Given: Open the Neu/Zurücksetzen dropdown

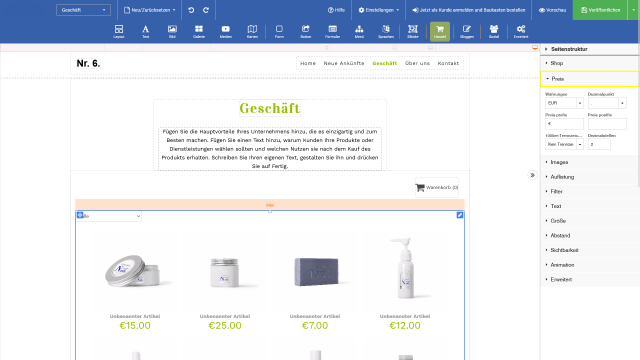Looking at the screenshot, I should [149, 10].
